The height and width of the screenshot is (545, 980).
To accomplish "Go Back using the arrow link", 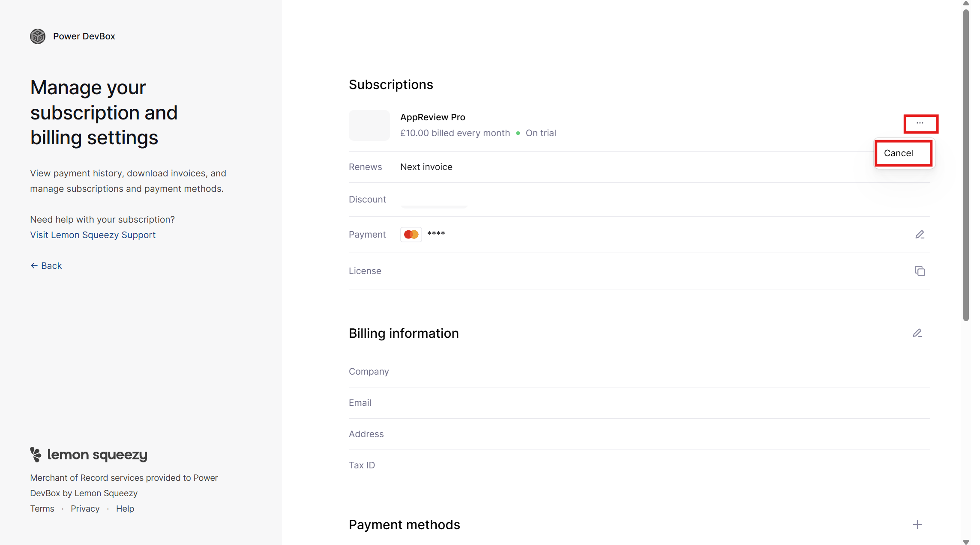I will pyautogui.click(x=46, y=266).
